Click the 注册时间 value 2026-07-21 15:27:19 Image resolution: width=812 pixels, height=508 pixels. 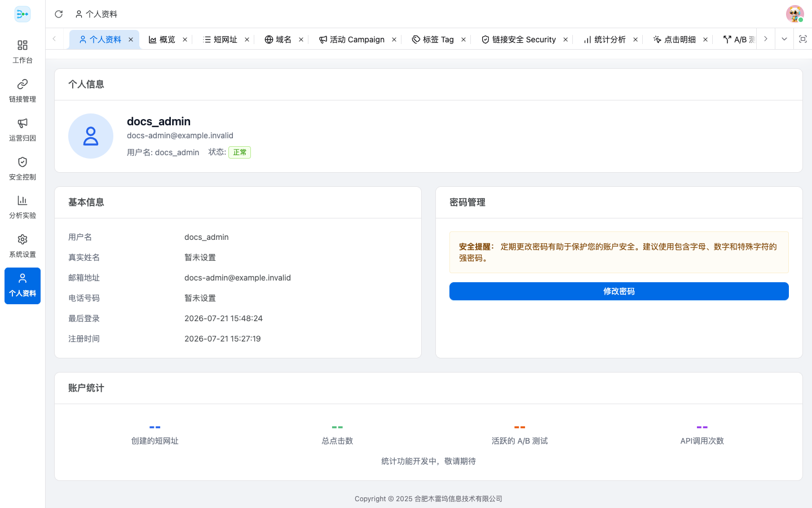(x=222, y=339)
